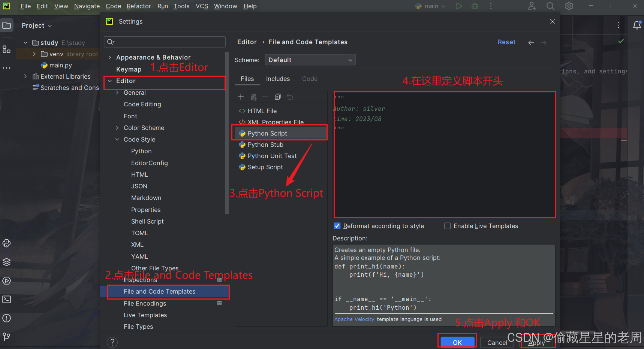
Task: Click the Remove Template minus icon
Action: (x=265, y=97)
